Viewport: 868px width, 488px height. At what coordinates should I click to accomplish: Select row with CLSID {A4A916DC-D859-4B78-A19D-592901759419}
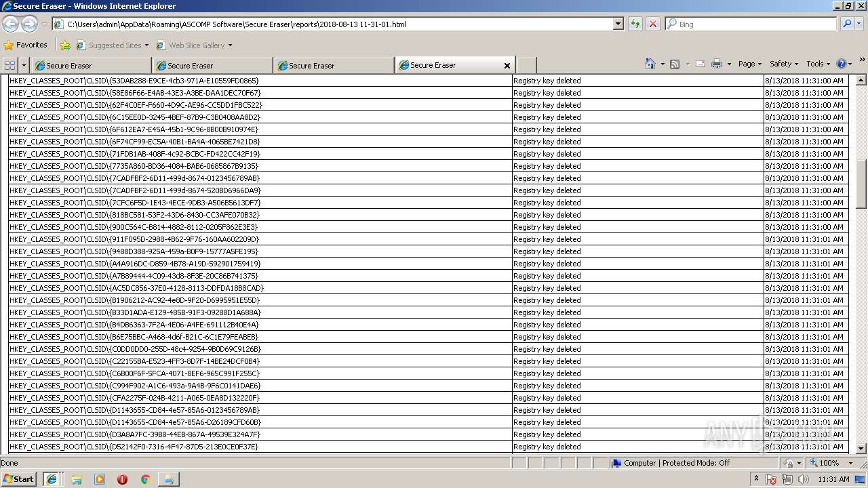pyautogui.click(x=429, y=264)
